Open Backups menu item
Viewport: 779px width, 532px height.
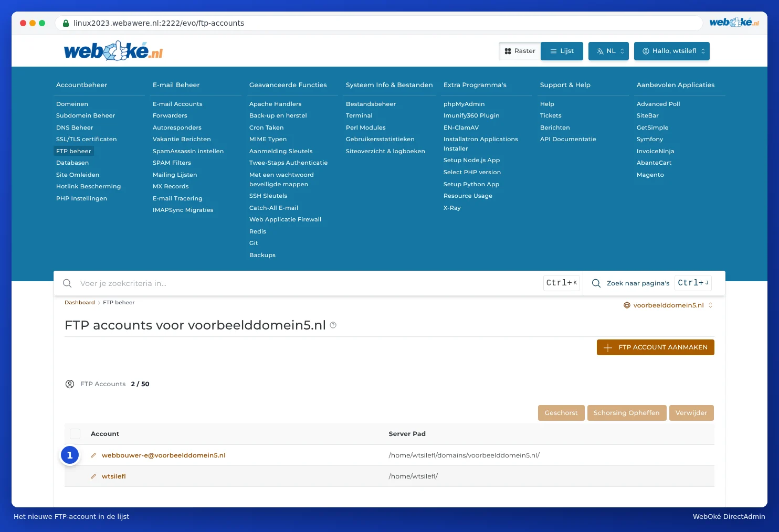(x=262, y=255)
